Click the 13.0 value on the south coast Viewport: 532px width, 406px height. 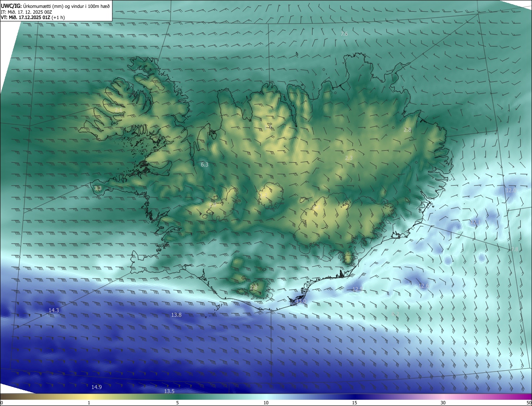click(301, 301)
